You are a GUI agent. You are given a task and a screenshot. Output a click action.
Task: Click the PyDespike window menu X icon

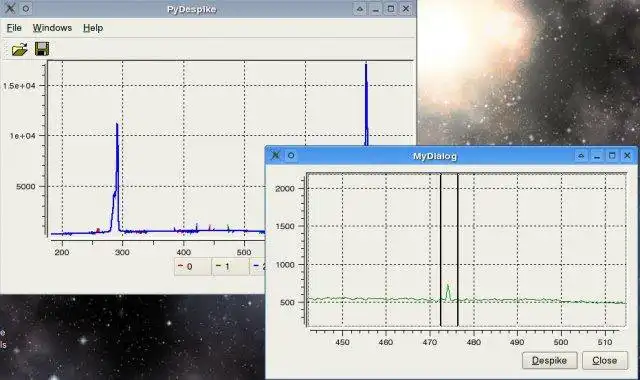pos(10,8)
